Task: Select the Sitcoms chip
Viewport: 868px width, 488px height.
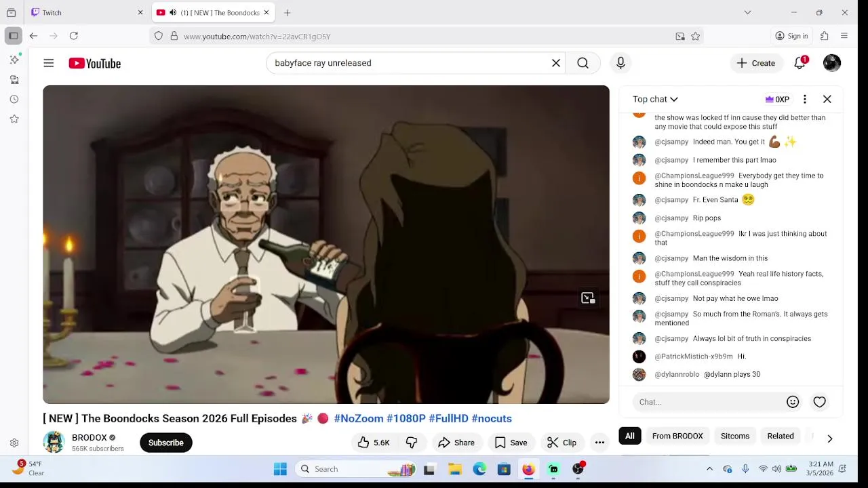Action: [735, 436]
